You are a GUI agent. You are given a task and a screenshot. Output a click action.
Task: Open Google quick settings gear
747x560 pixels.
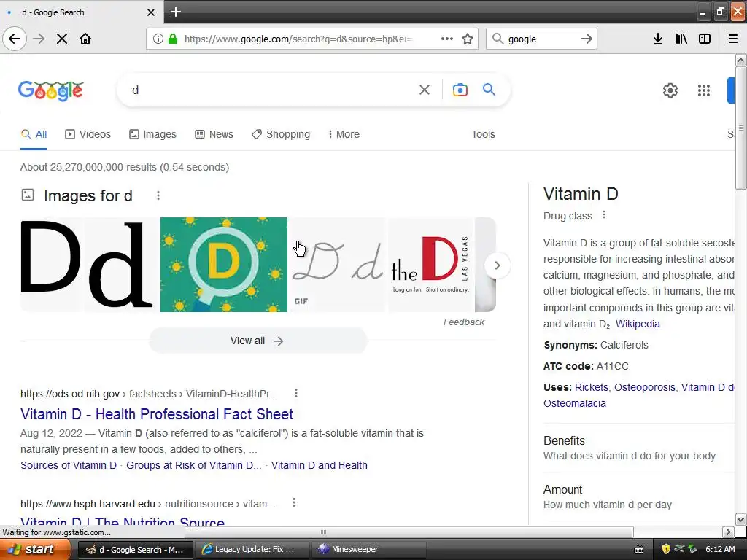click(x=670, y=90)
